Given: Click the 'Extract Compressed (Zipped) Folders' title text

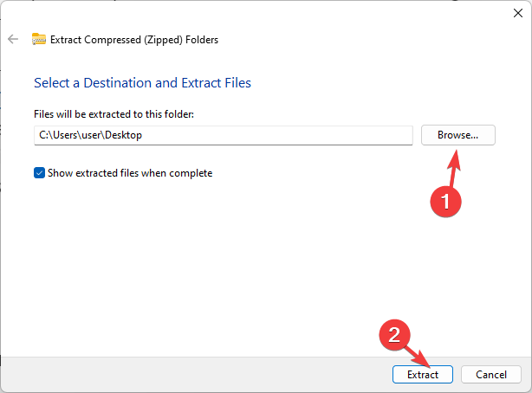Looking at the screenshot, I should 134,39.
